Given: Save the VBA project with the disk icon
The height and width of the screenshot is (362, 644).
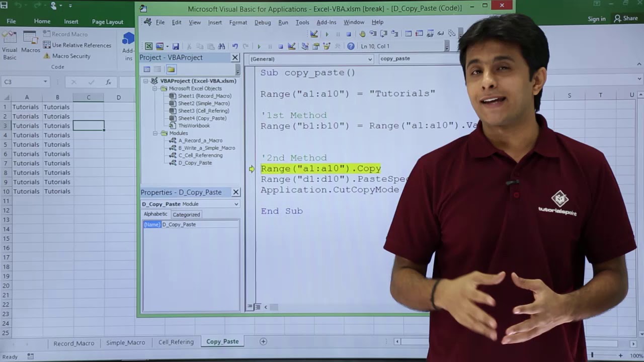Looking at the screenshot, I should click(176, 46).
